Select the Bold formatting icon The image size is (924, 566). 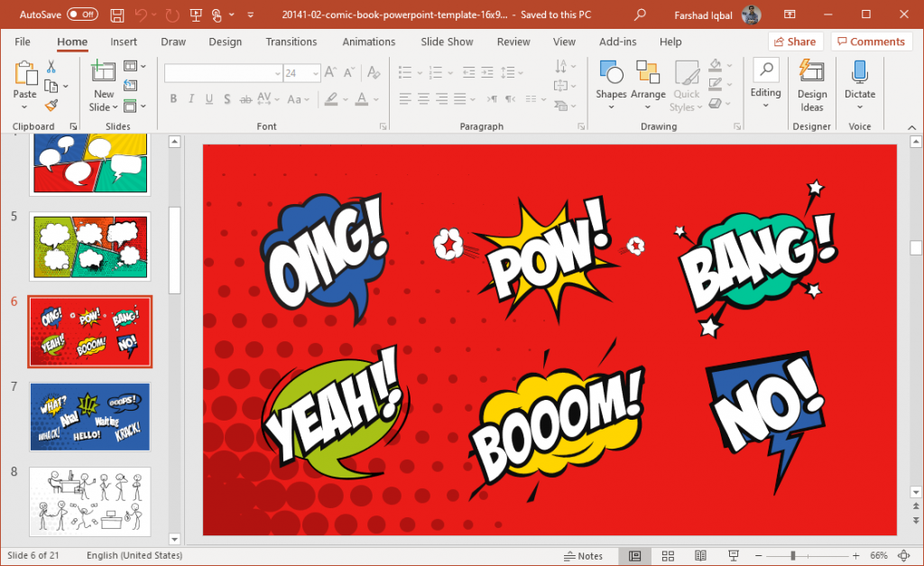174,98
